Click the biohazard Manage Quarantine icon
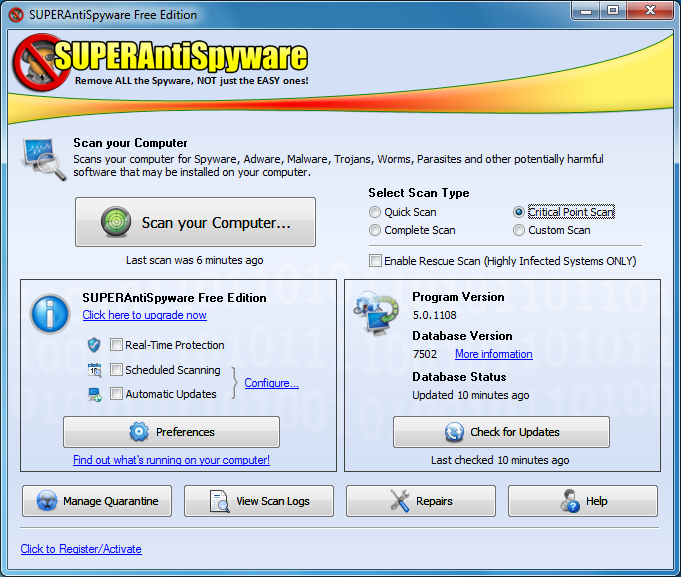The height and width of the screenshot is (577, 681). click(x=46, y=501)
